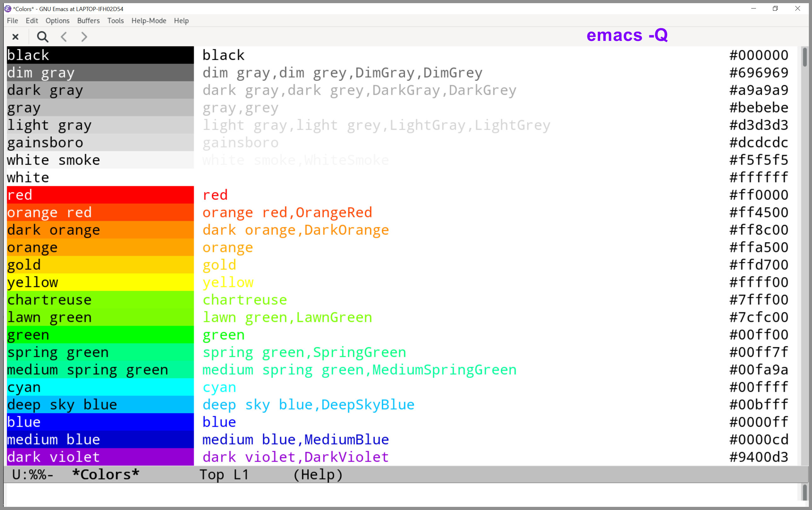Open the Tools menu

115,20
